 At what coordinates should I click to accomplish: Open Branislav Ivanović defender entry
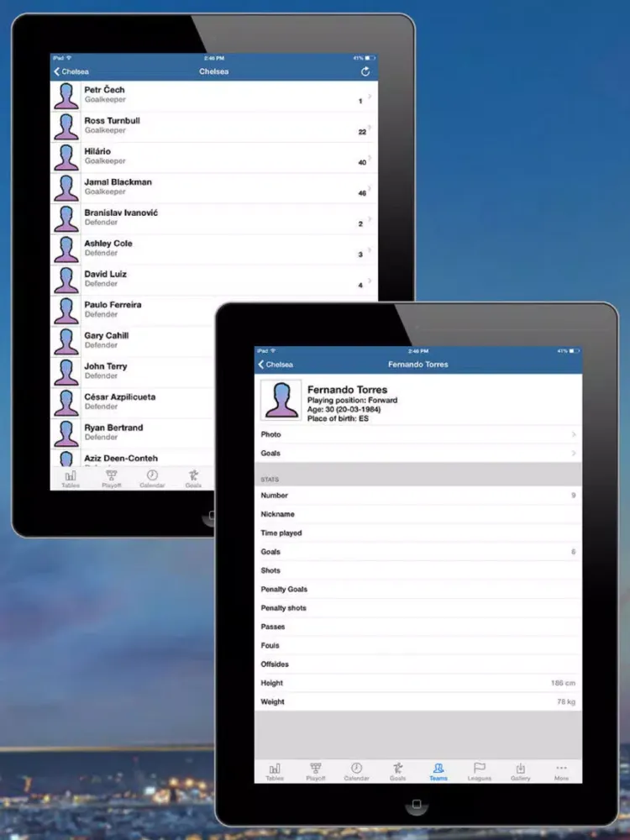tap(213, 218)
